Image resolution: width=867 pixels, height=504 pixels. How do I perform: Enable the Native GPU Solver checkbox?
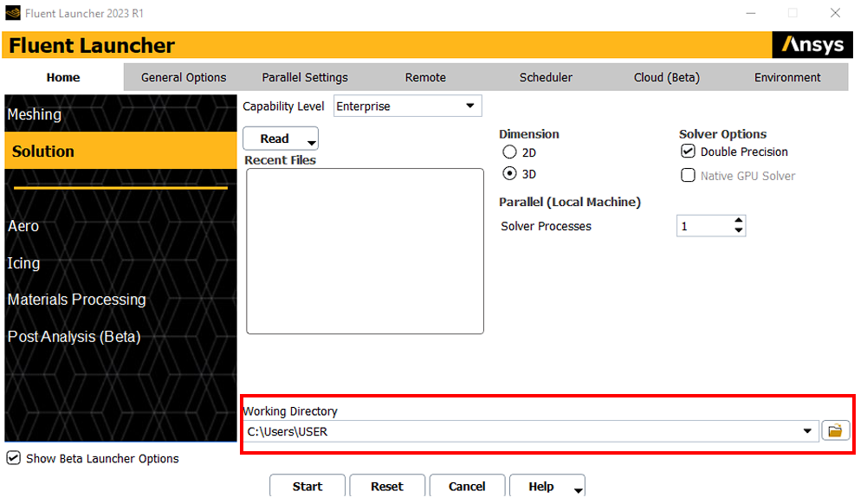688,176
